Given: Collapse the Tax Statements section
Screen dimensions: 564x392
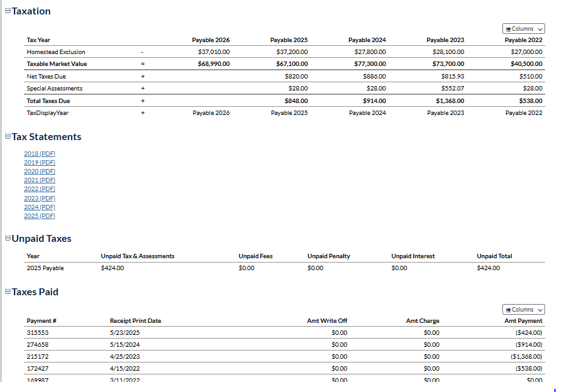Looking at the screenshot, I should pos(8,137).
